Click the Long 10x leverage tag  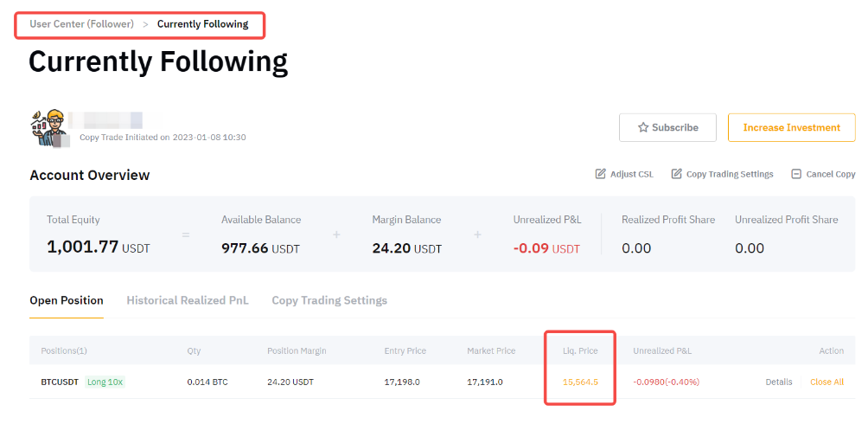(x=105, y=382)
